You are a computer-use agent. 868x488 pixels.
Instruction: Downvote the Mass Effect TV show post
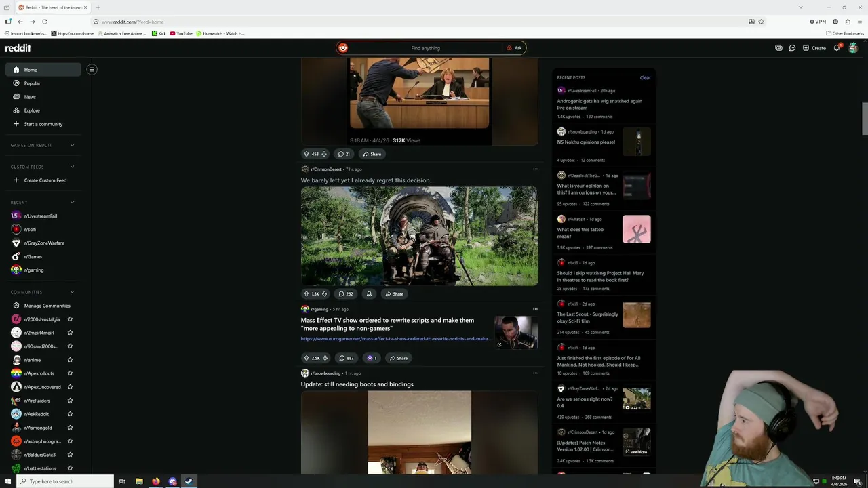click(x=325, y=358)
